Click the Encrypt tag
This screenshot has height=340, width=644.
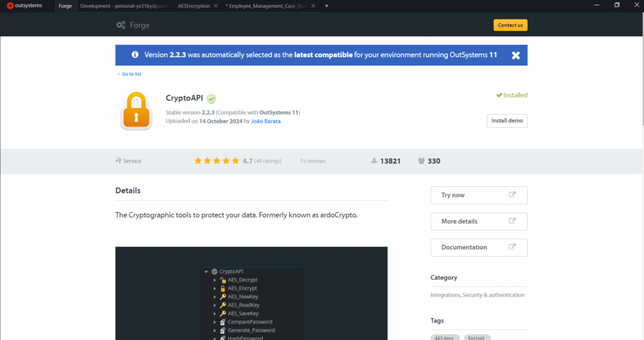(x=477, y=337)
